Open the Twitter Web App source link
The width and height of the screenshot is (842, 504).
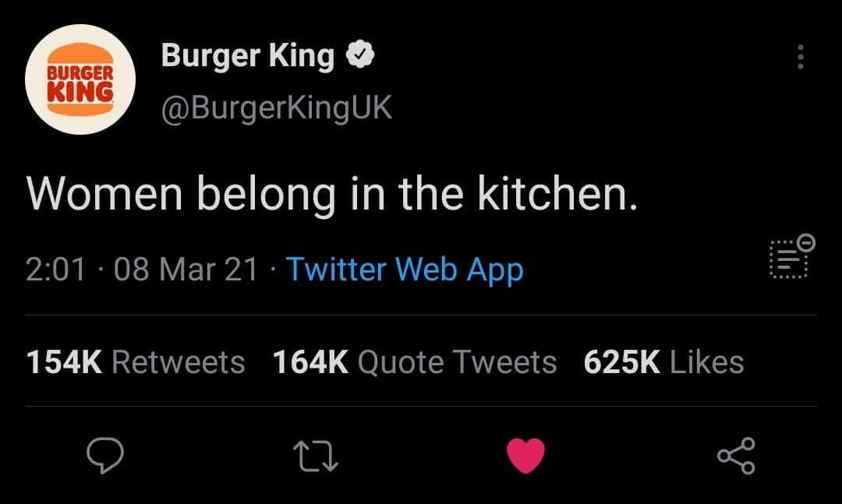[405, 270]
